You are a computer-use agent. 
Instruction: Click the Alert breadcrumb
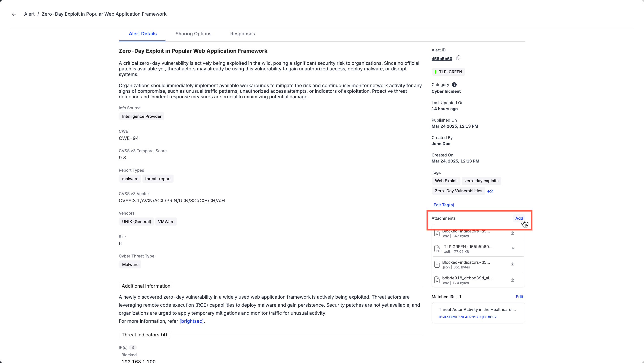pos(29,14)
